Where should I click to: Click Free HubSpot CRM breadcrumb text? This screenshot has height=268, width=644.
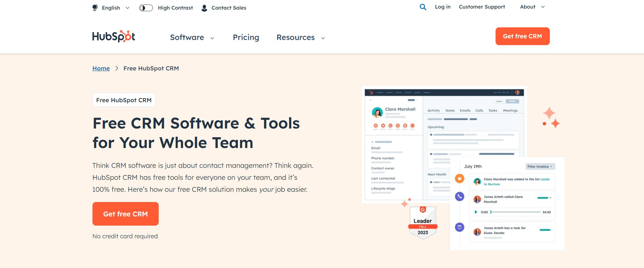pyautogui.click(x=151, y=68)
